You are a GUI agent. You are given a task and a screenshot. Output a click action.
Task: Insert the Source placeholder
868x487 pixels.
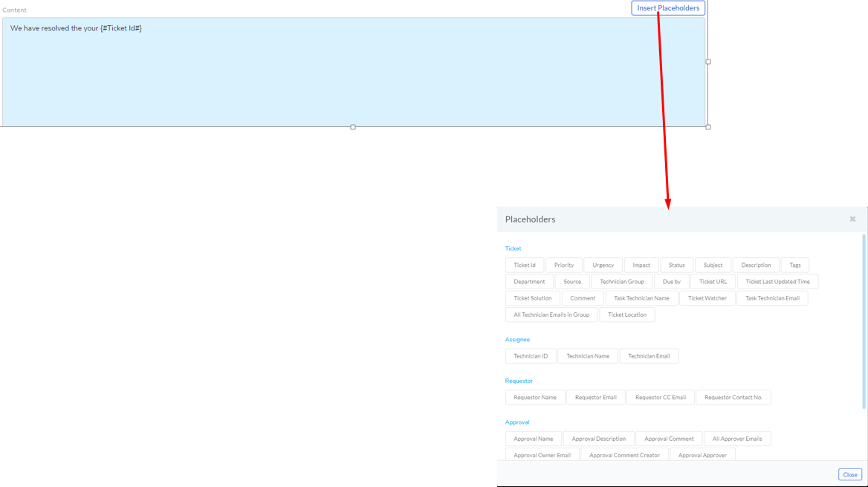tap(572, 282)
